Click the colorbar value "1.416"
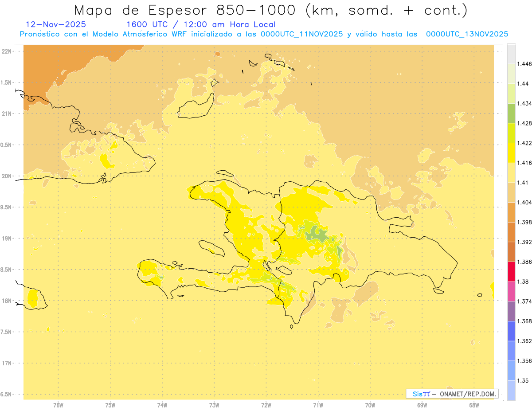532x411 pixels. (x=524, y=163)
